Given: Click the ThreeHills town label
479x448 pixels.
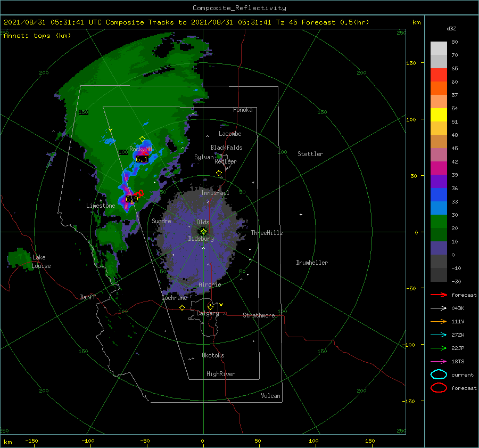Looking at the screenshot, I should (x=267, y=233).
